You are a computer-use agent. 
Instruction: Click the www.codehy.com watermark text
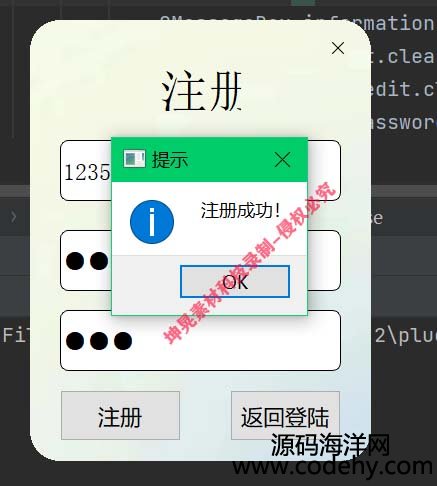332,467
